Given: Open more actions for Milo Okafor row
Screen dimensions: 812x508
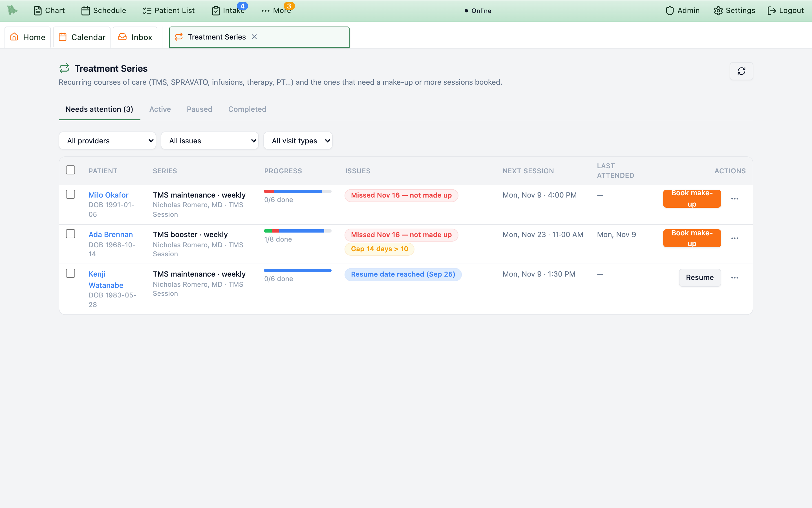Looking at the screenshot, I should coord(734,199).
